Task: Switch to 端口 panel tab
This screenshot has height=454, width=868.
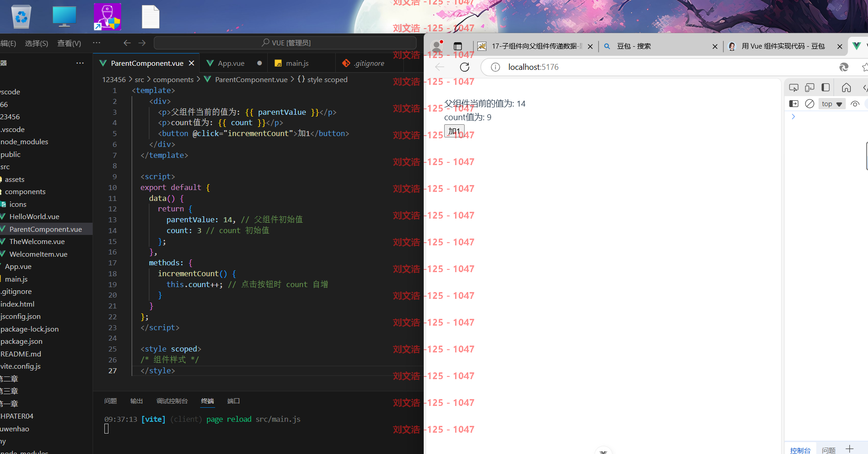Action: 233,401
